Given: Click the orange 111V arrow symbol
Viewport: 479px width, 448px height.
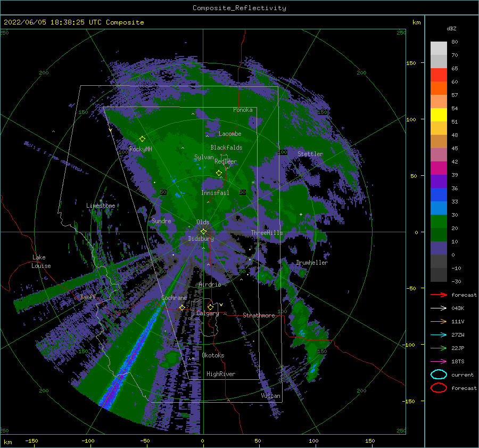Looking at the screenshot, I should tap(439, 321).
